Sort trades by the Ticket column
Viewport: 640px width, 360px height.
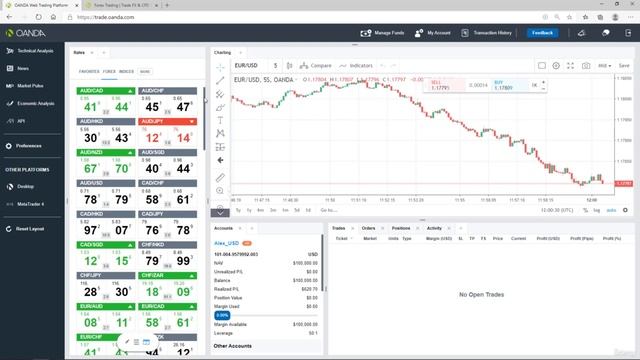coord(341,238)
